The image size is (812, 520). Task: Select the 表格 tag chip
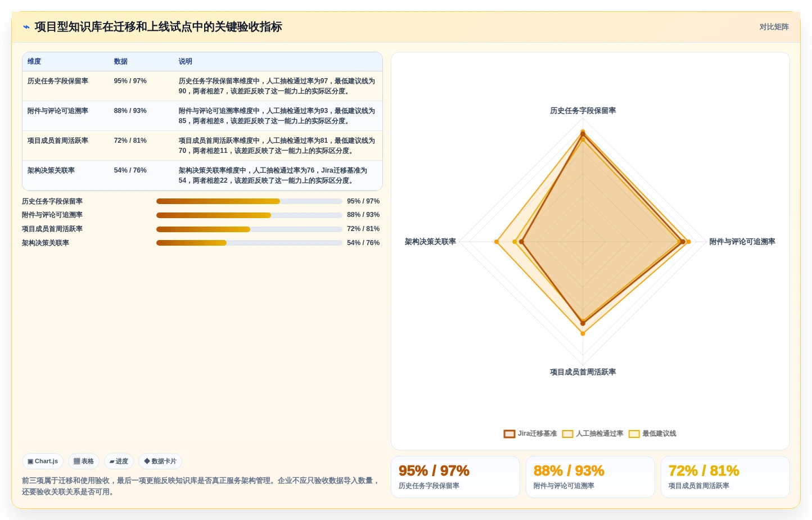84,462
